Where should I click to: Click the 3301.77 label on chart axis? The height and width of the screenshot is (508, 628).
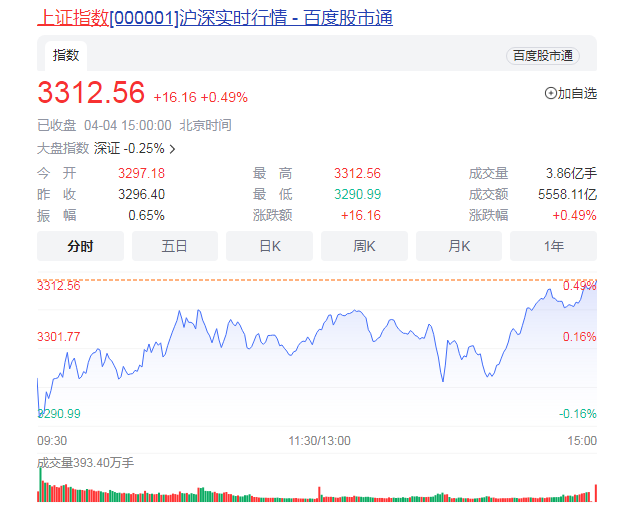pyautogui.click(x=59, y=337)
